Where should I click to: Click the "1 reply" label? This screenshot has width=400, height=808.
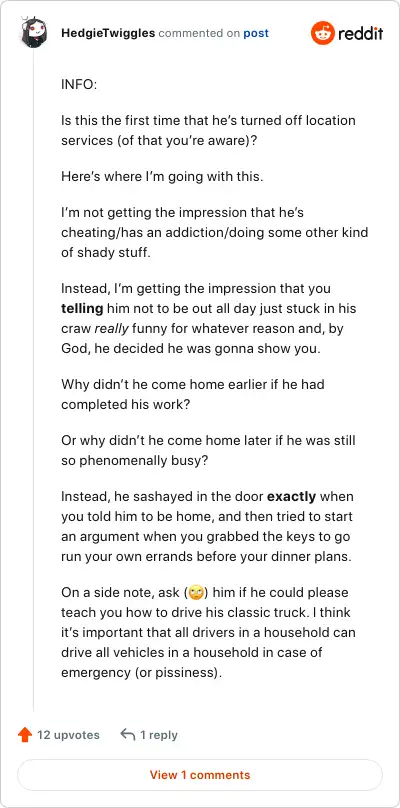click(x=159, y=735)
